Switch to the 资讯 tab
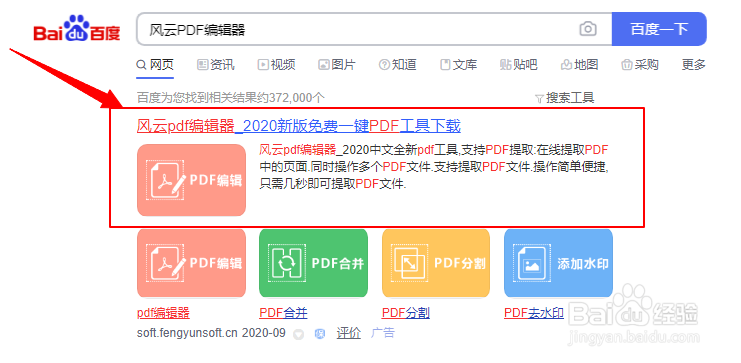 point(215,65)
